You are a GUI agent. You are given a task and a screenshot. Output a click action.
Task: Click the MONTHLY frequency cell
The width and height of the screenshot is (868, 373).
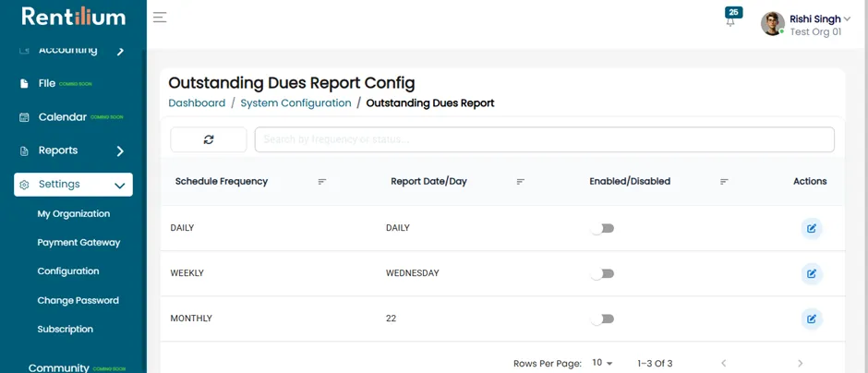click(x=191, y=319)
